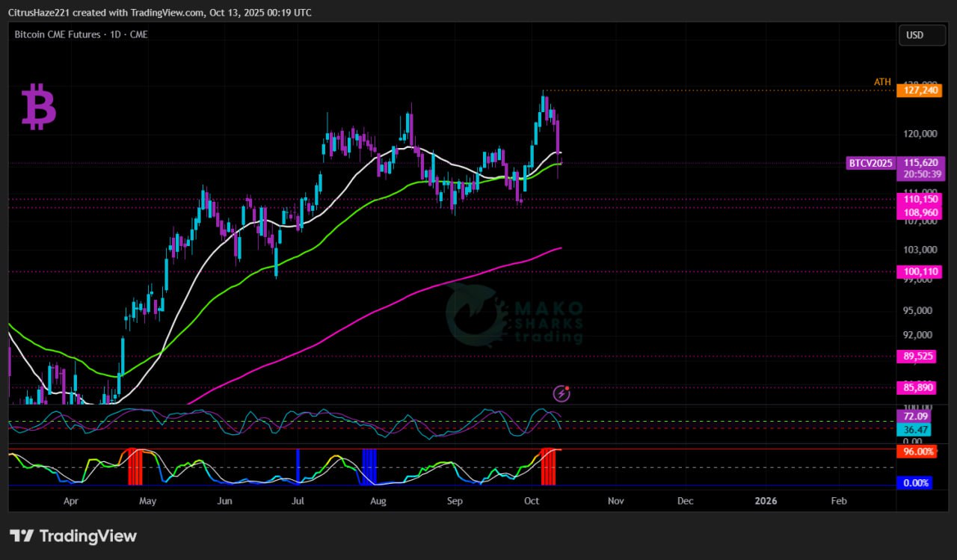Click the orange 127,240 price label
This screenshot has height=560, width=957.
920,90
